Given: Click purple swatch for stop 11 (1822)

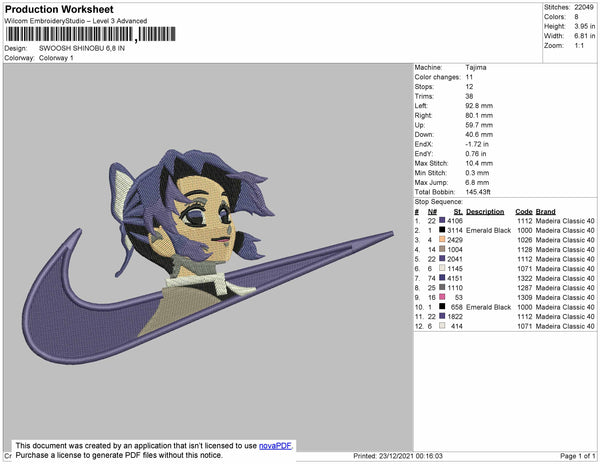Looking at the screenshot, I should tap(442, 316).
